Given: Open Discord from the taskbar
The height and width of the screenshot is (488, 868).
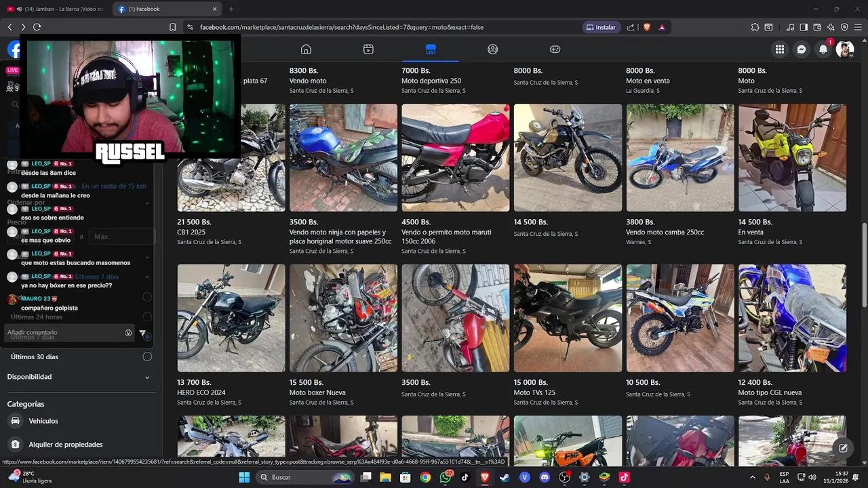Looking at the screenshot, I should click(545, 477).
